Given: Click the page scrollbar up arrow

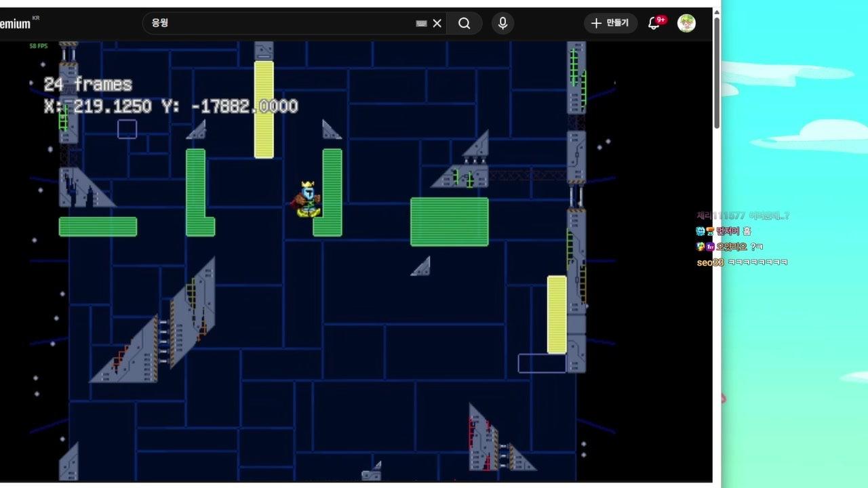Looking at the screenshot, I should point(717,13).
